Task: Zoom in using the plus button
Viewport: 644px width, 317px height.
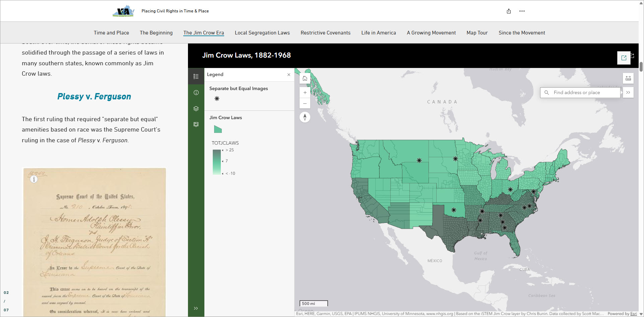Action: pos(305,92)
